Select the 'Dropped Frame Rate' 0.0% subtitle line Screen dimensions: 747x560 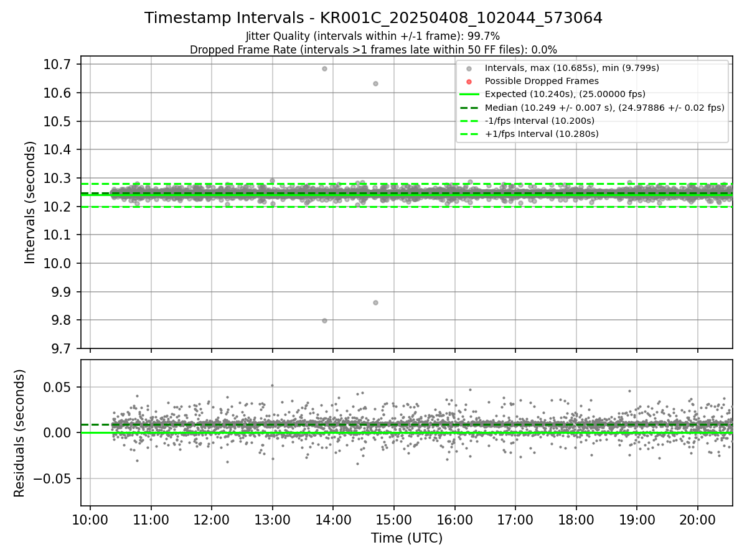click(x=374, y=50)
